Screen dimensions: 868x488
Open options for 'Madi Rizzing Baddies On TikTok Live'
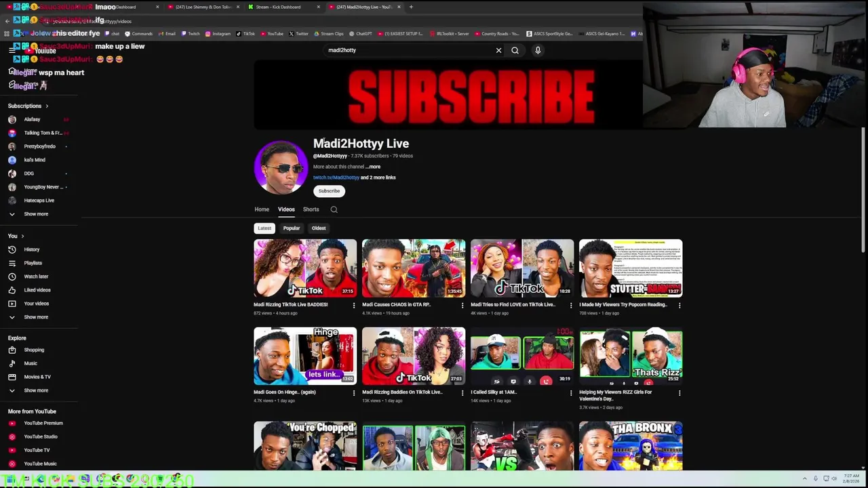(462, 392)
